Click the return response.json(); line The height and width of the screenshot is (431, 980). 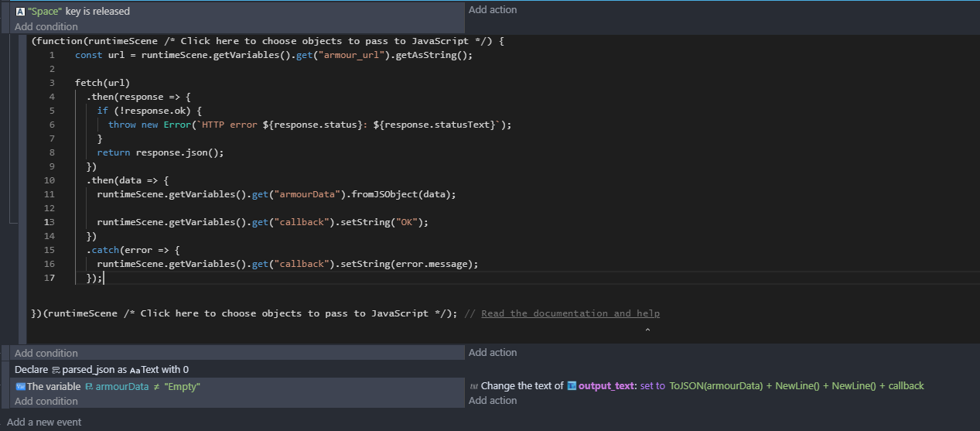tap(160, 152)
